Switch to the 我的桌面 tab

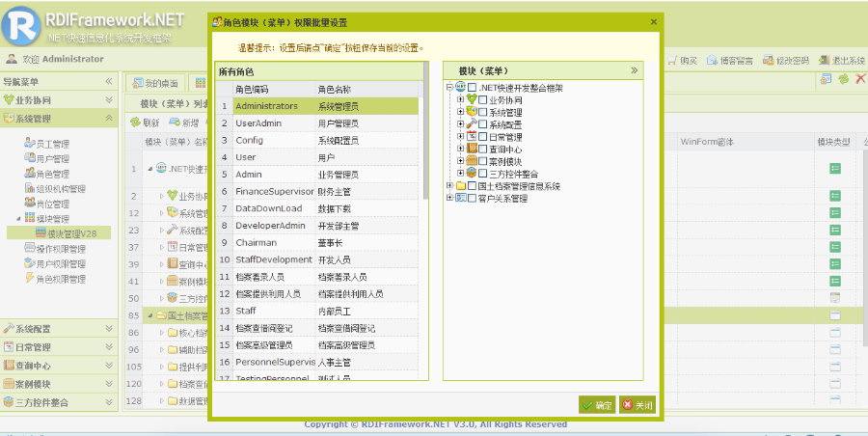155,83
